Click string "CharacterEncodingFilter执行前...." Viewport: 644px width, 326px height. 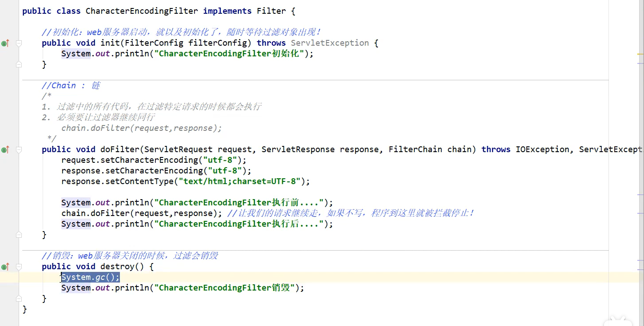click(239, 203)
